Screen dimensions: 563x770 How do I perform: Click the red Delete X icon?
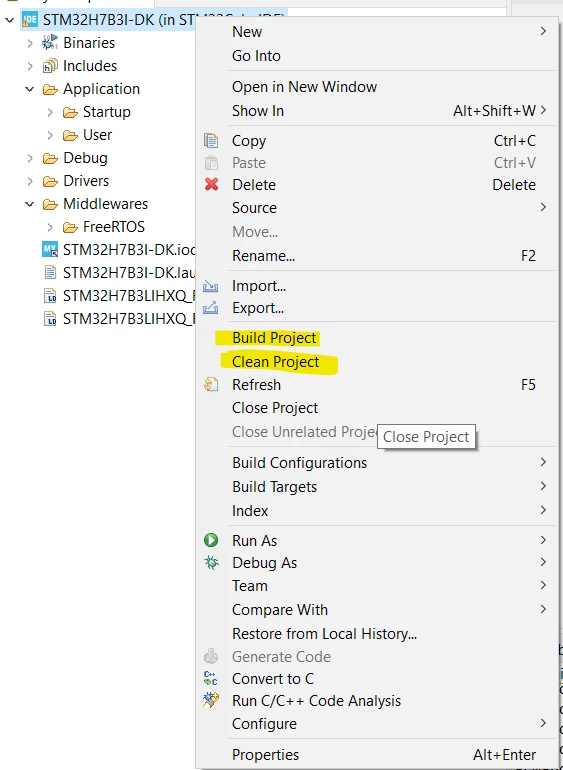[211, 185]
